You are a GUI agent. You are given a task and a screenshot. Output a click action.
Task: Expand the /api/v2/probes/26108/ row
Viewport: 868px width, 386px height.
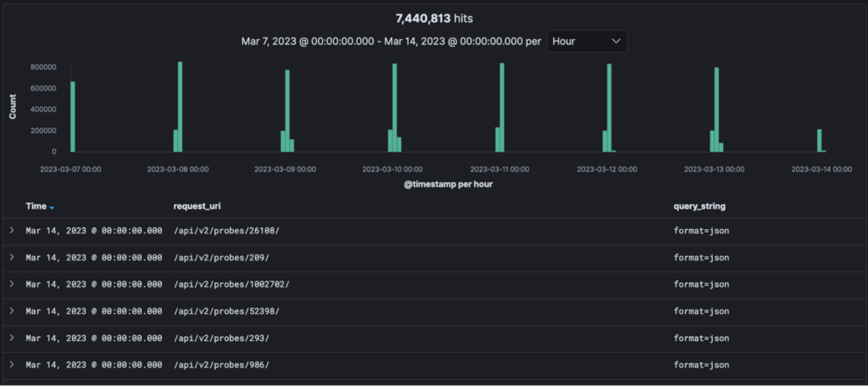click(x=12, y=231)
